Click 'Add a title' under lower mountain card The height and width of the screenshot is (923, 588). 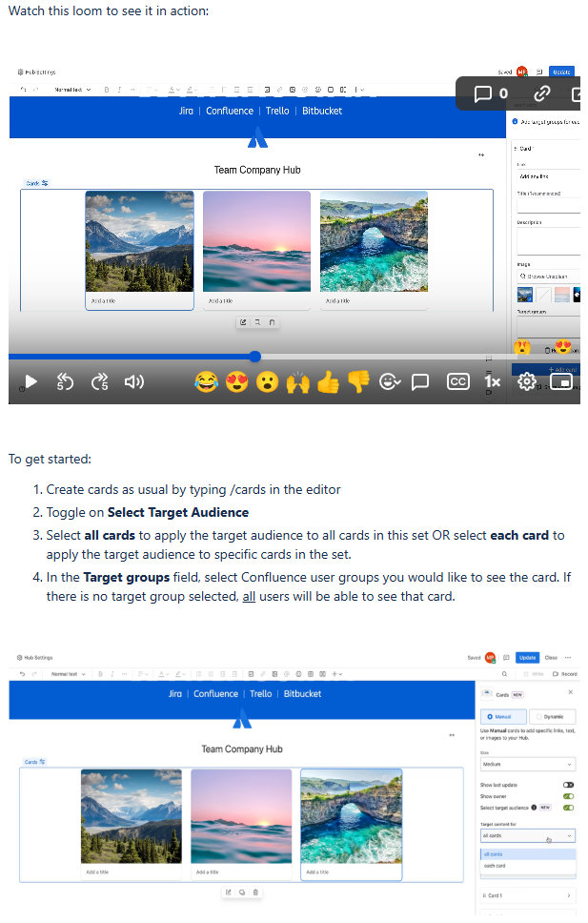(x=97, y=873)
